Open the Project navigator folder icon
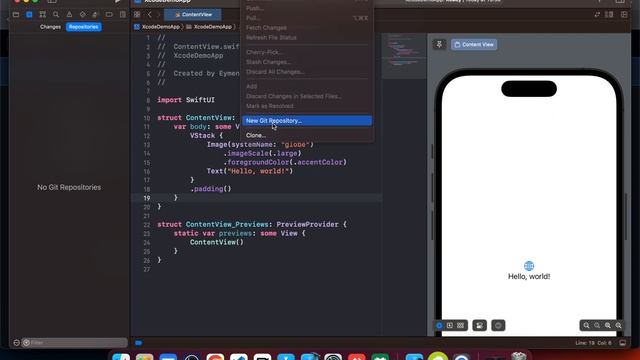This screenshot has height=360, width=640. 16,15
